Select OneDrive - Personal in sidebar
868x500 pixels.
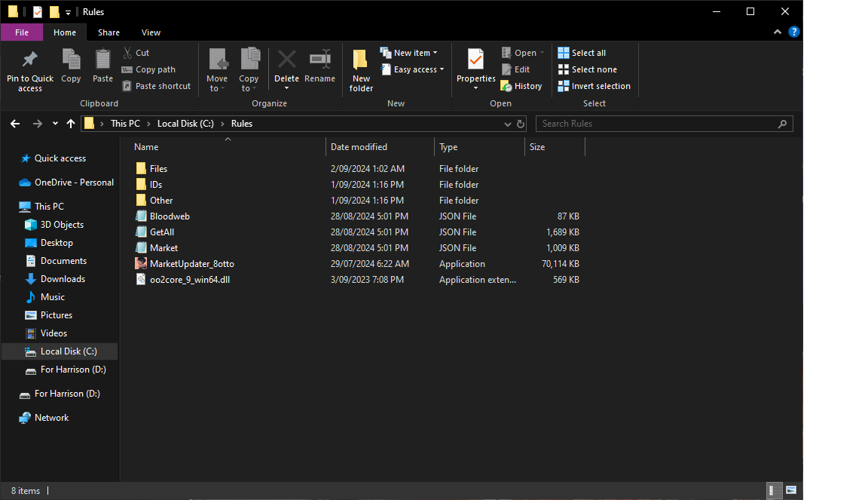click(66, 183)
